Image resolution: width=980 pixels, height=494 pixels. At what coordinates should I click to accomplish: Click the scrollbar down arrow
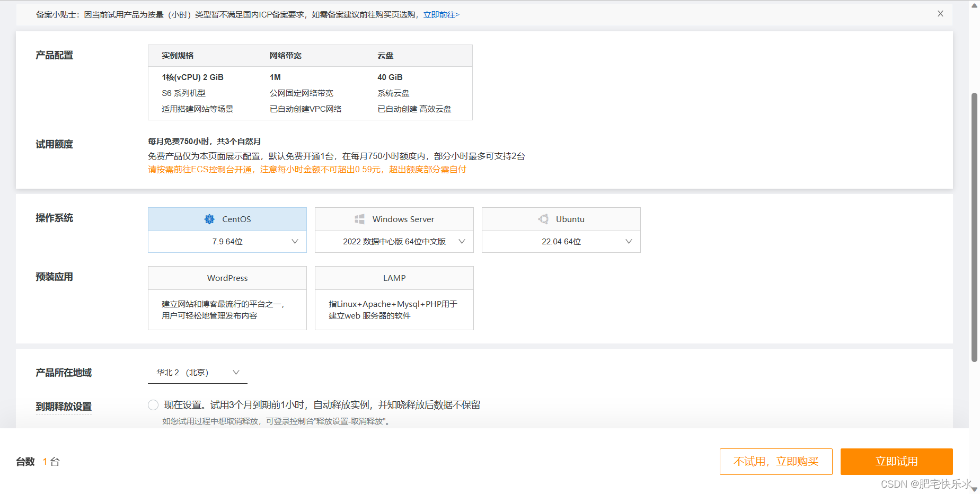[974, 489]
